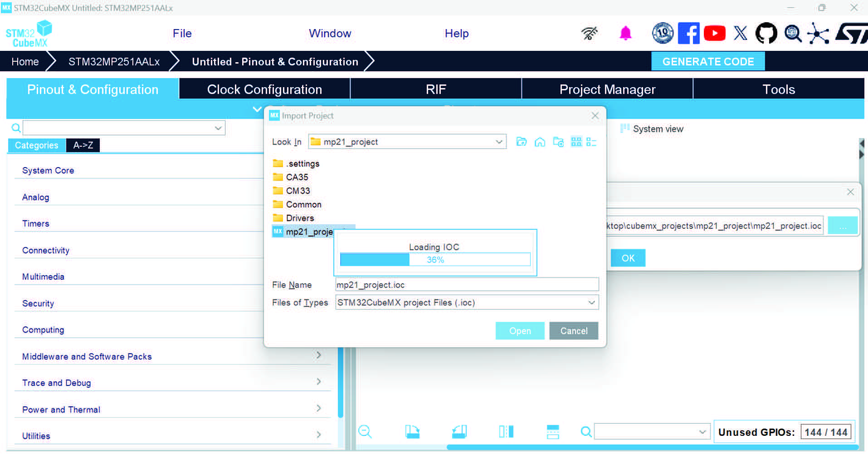The image size is (868, 454).
Task: Open the Files of Types dropdown
Action: 591,302
